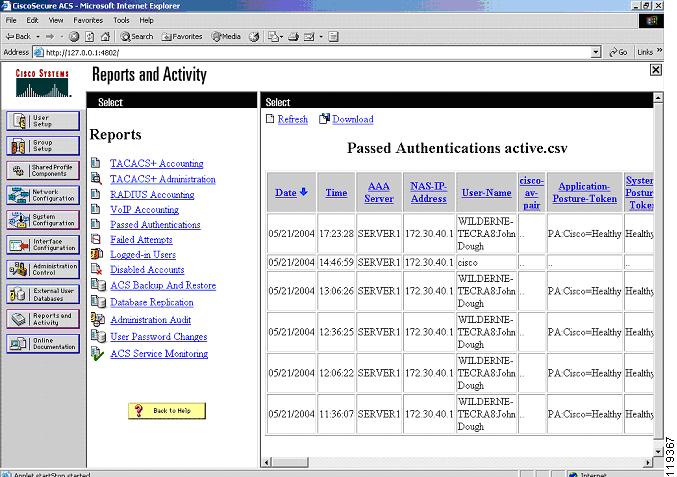Viewport: 677px width, 477px height.
Task: Click the horizontal scrollbar thumb of report
Action: click(290, 462)
